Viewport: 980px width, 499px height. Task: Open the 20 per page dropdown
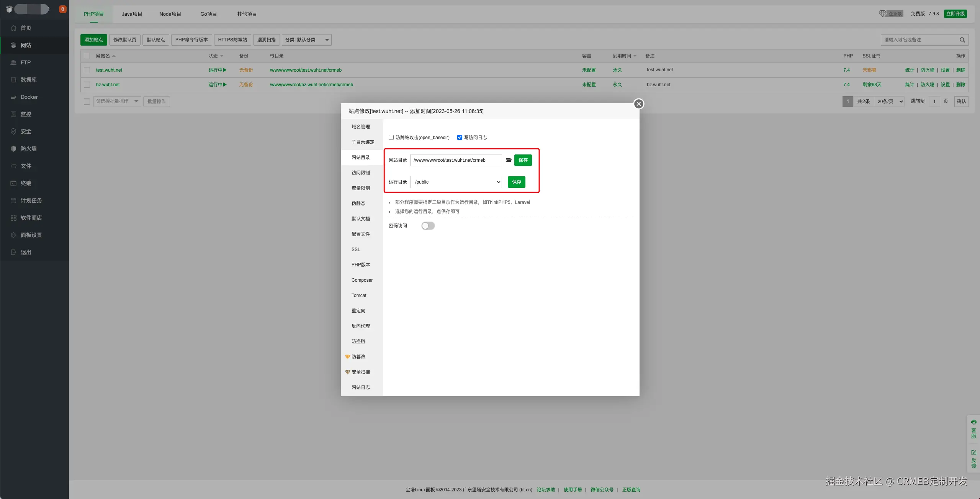coord(889,102)
